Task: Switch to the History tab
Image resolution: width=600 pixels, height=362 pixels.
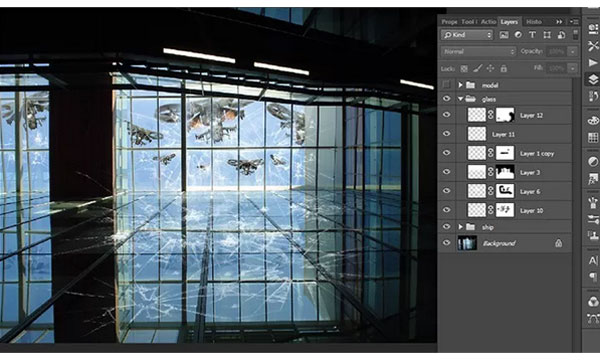Action: (533, 22)
